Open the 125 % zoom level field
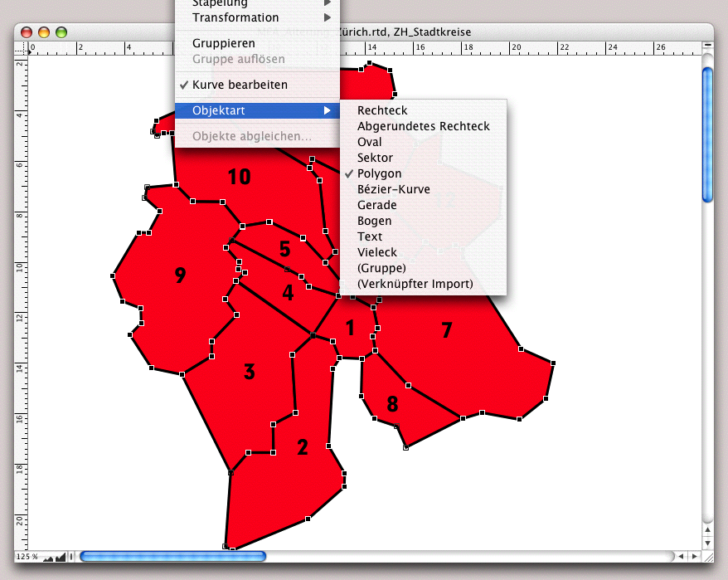The image size is (728, 580). tap(25, 557)
